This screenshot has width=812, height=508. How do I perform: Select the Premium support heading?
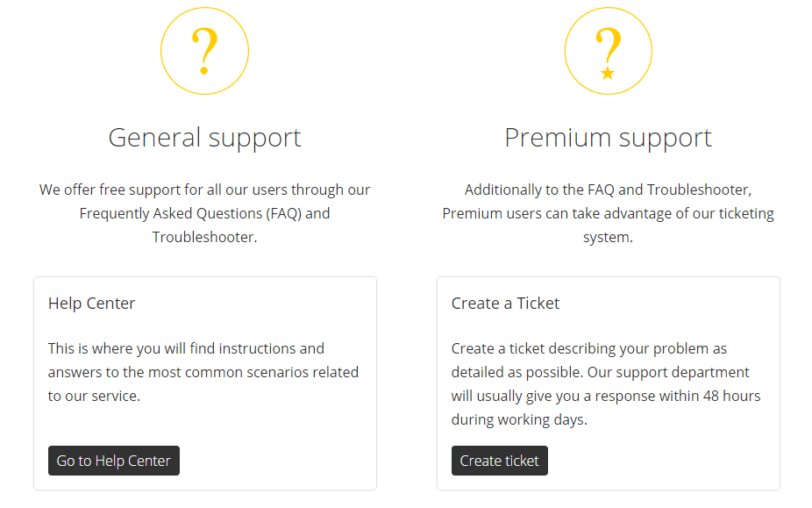click(x=608, y=138)
